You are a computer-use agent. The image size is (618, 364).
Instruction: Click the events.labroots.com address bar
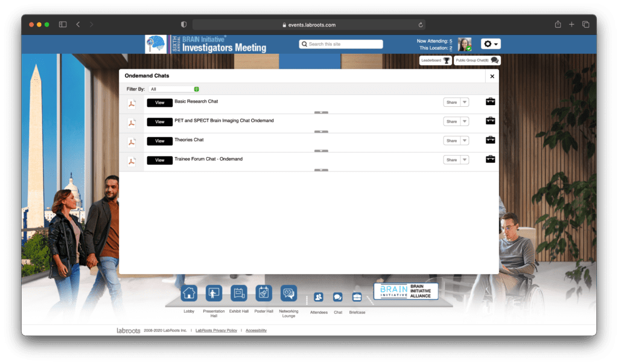pos(308,25)
